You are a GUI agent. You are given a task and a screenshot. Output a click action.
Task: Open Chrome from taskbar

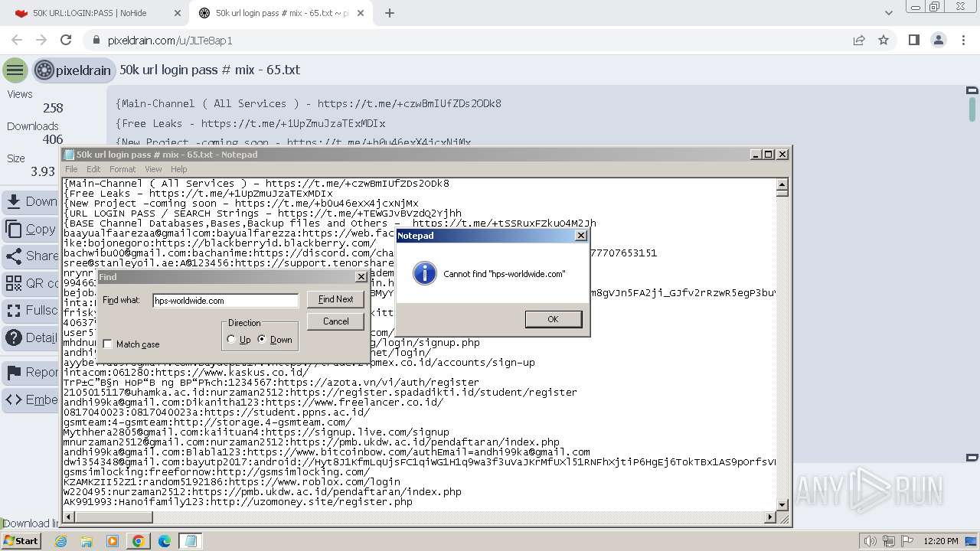pyautogui.click(x=138, y=541)
